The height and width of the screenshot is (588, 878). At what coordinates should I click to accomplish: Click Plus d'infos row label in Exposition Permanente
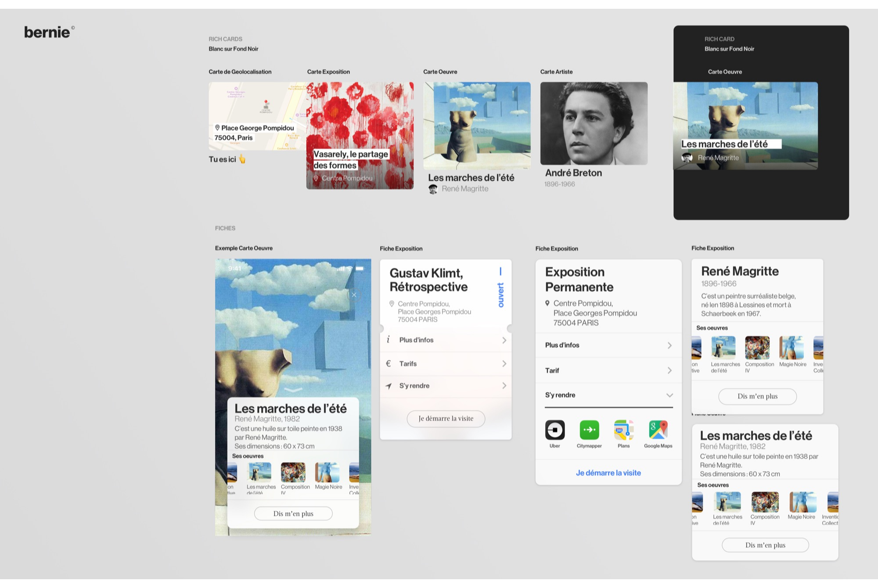click(562, 345)
